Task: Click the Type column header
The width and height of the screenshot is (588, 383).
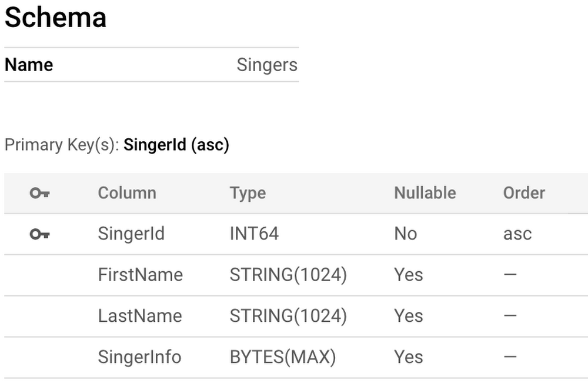Action: coord(248,193)
